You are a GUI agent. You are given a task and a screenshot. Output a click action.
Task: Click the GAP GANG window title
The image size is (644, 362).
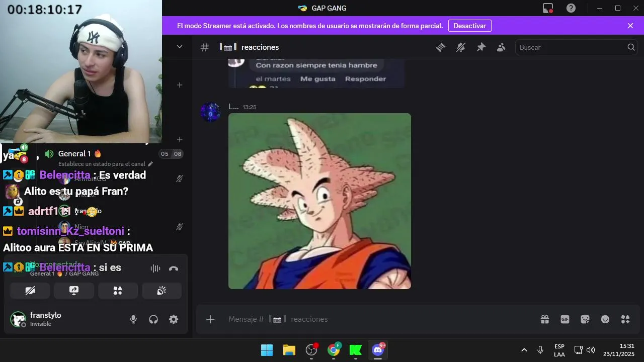coord(329,8)
